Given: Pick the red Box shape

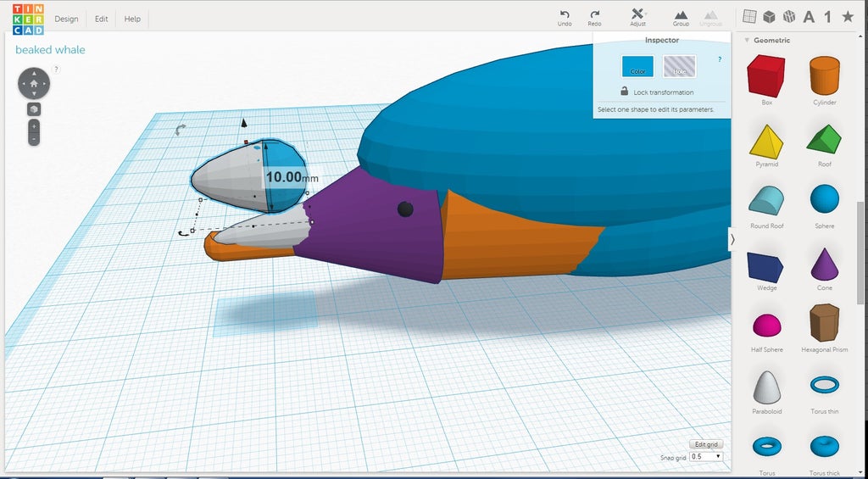Looking at the screenshot, I should 766,75.
